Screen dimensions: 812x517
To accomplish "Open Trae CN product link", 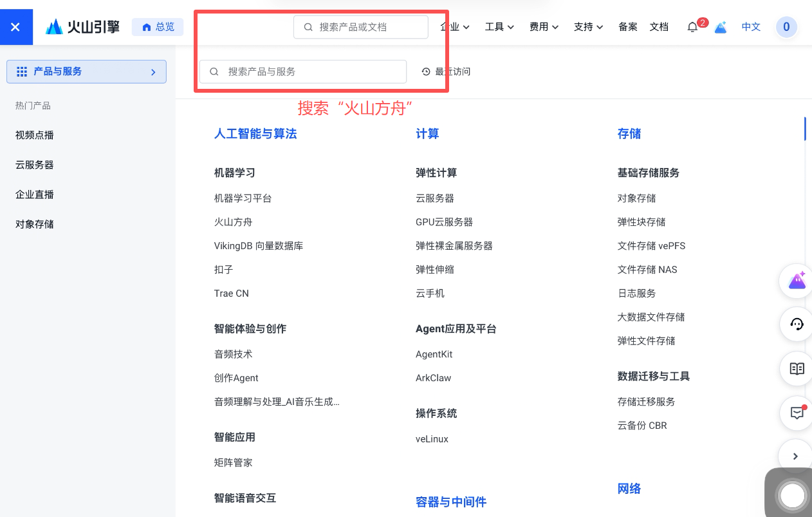I will pyautogui.click(x=232, y=294).
